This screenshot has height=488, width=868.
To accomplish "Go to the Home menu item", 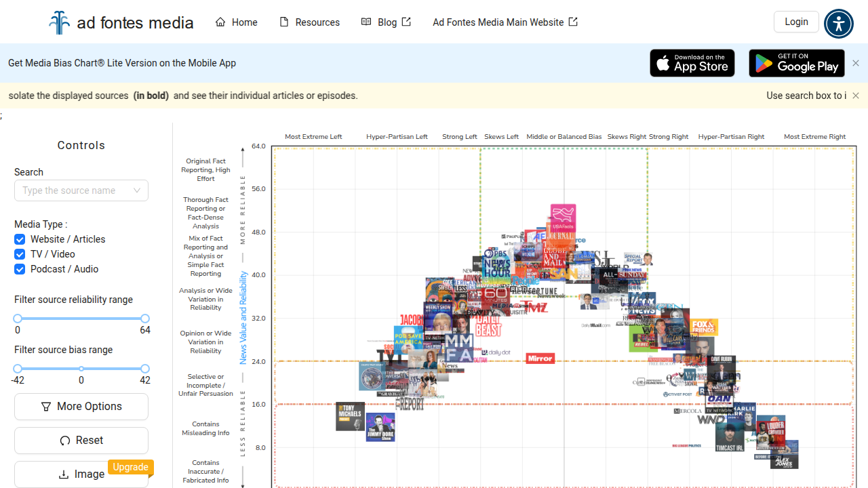I will [236, 22].
